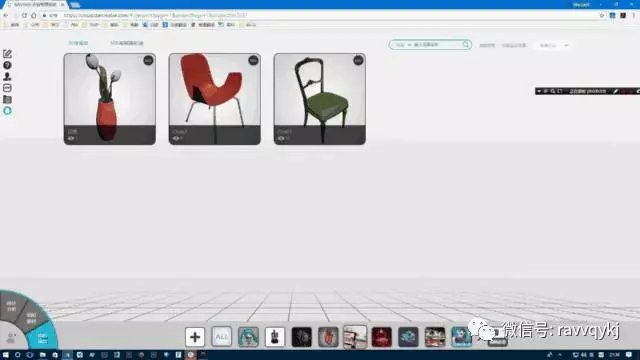Click first text link right of search box
Viewport: 640px width, 360px height.
point(487,45)
